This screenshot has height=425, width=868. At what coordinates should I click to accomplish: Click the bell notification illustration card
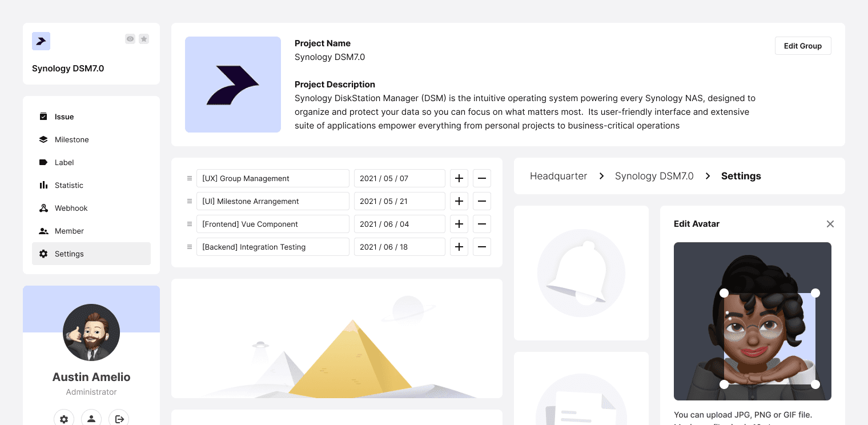click(x=581, y=273)
